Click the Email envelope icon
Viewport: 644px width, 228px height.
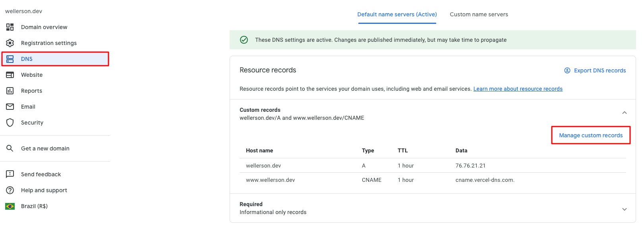pos(10,107)
